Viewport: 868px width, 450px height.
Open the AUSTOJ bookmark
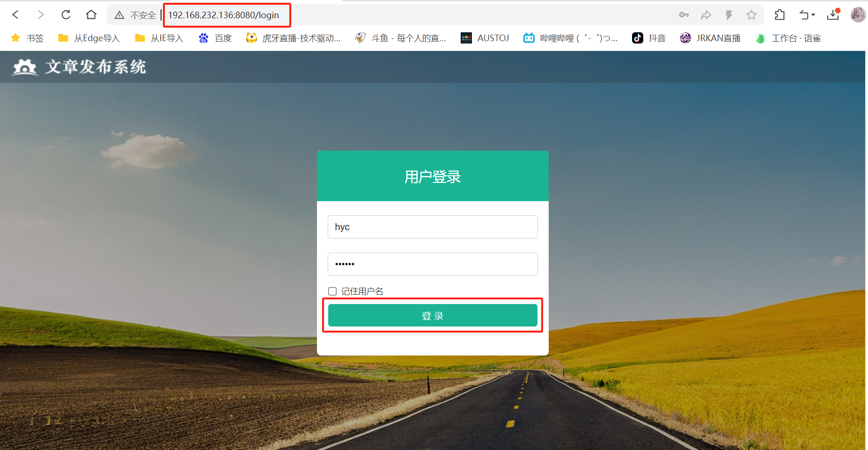point(485,38)
